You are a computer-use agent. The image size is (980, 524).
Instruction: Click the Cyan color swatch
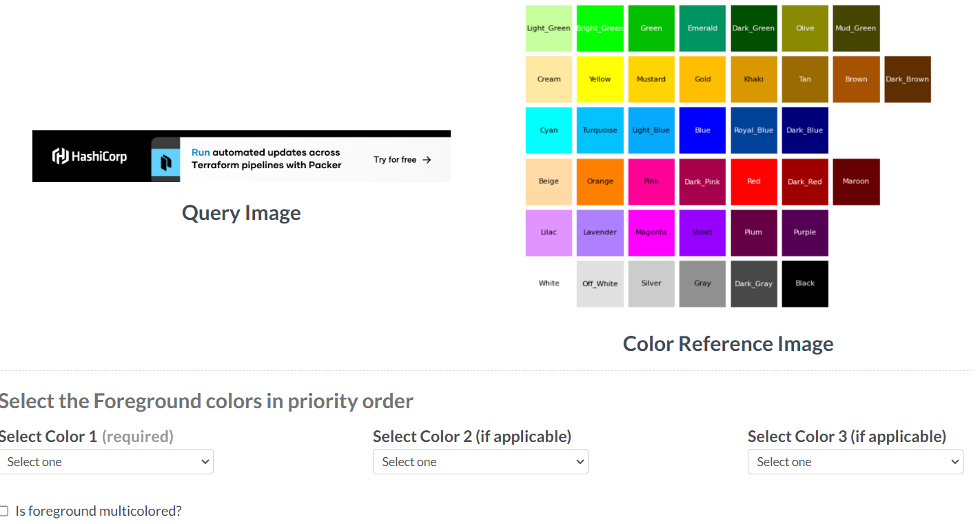[x=549, y=130]
